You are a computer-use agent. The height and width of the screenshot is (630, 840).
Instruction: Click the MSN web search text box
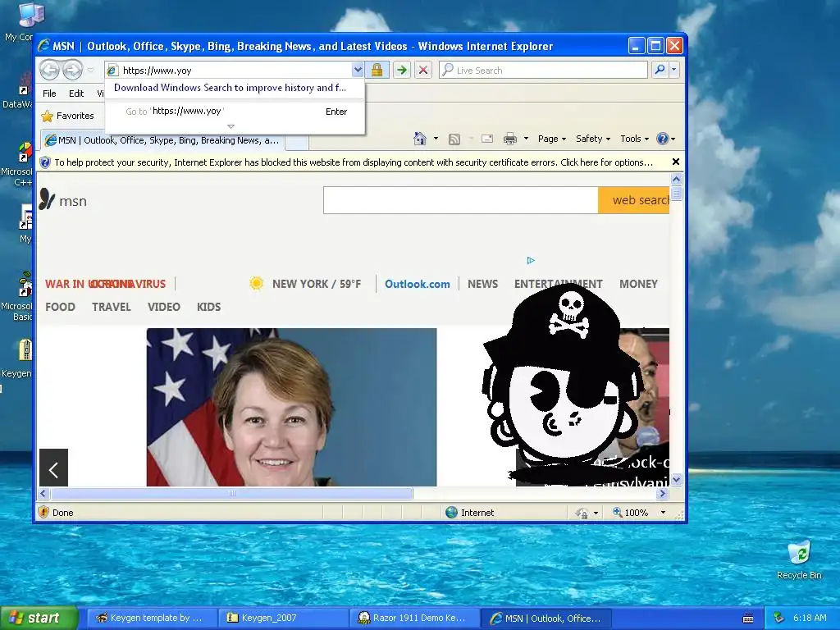click(x=461, y=200)
